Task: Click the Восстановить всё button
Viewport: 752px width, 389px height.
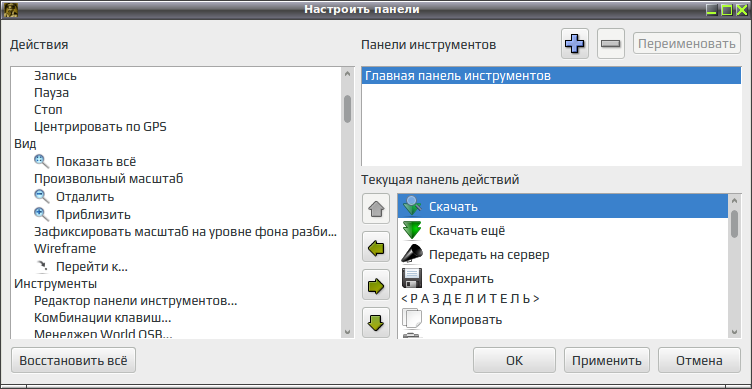Action: 73,360
